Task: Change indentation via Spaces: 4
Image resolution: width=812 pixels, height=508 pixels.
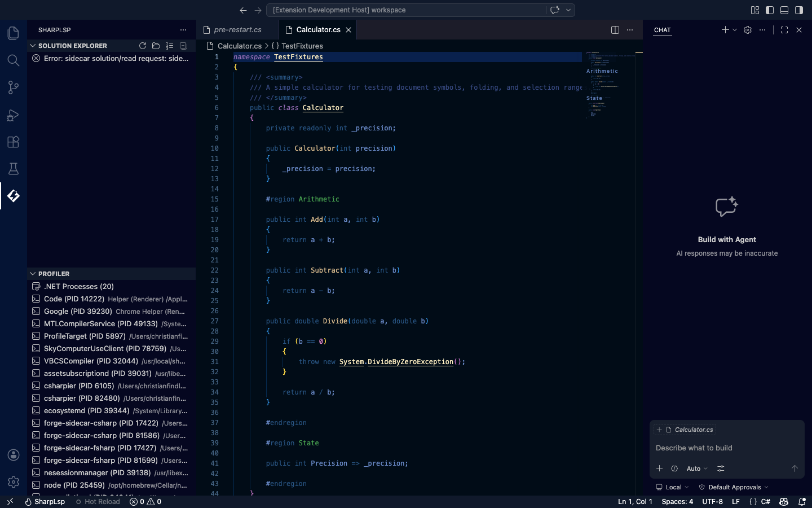Action: [x=677, y=501]
